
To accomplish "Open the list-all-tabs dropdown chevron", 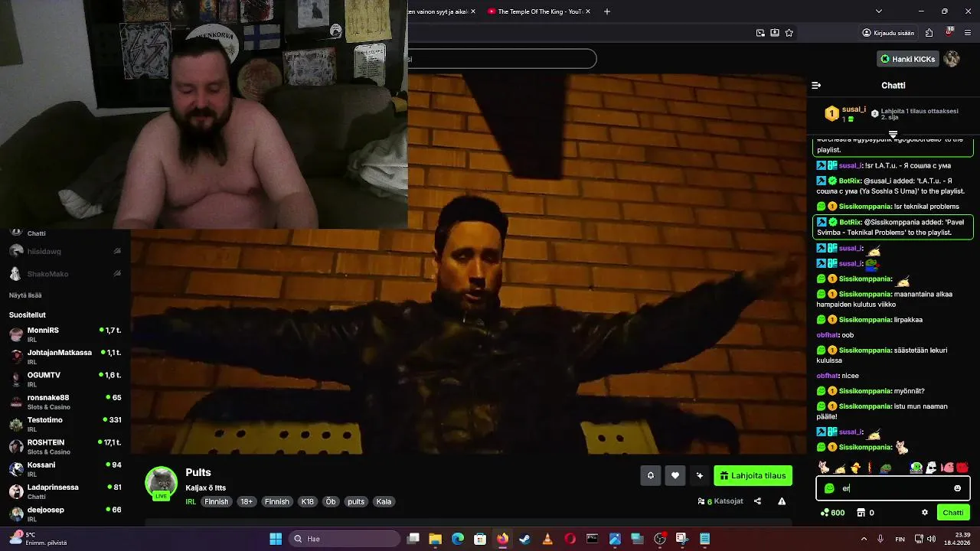I will tap(878, 11).
